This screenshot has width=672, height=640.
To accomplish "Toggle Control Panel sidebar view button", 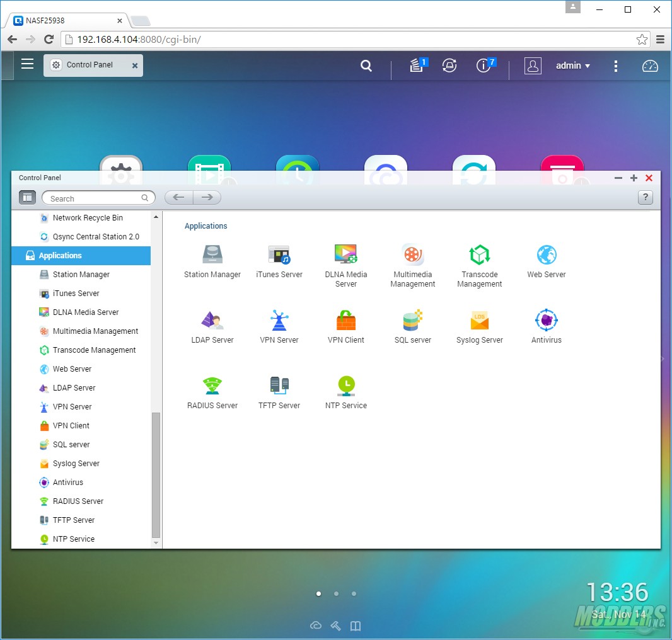I will [x=27, y=198].
